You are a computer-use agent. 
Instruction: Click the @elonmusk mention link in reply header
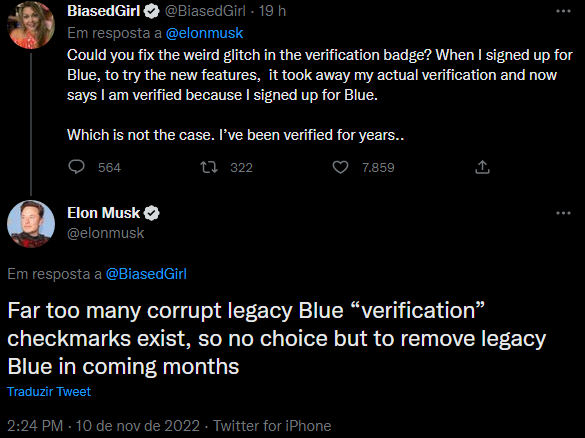click(x=204, y=33)
